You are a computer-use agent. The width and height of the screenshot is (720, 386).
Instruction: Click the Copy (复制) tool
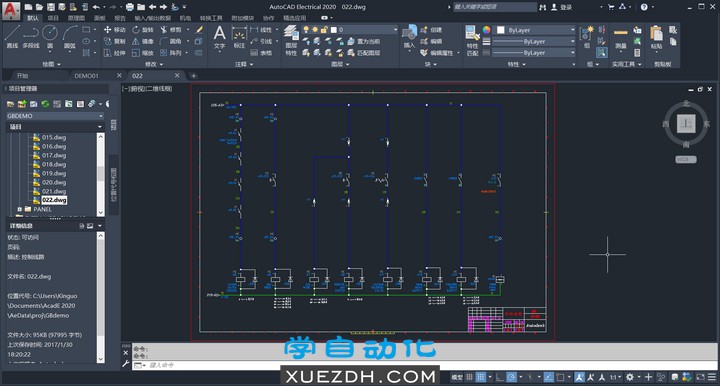click(x=114, y=41)
